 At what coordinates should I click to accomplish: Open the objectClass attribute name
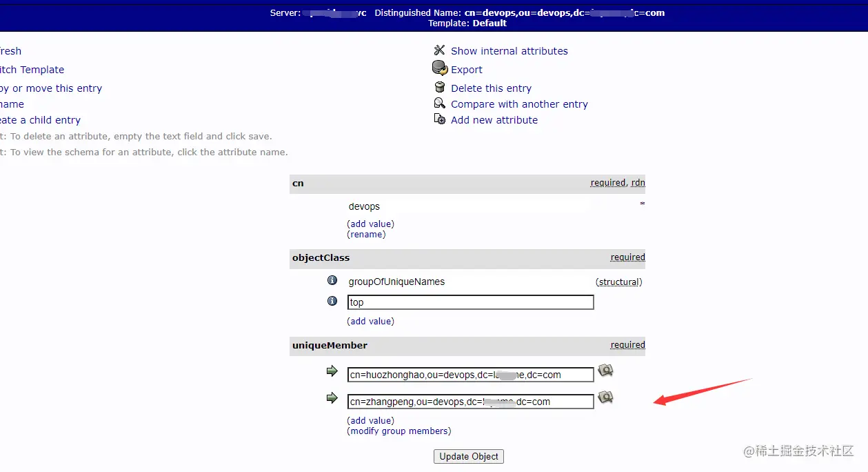pyautogui.click(x=321, y=258)
